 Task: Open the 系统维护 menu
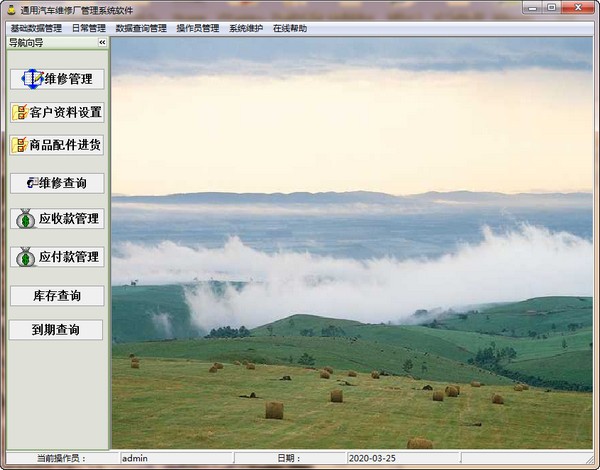coord(246,28)
